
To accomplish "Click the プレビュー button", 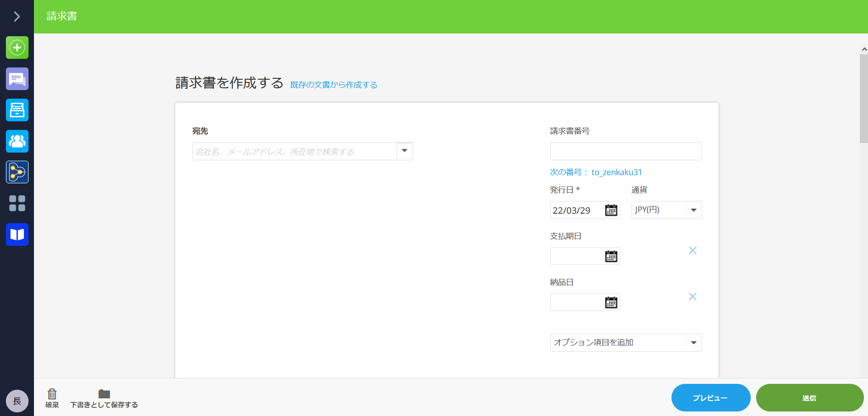I will (x=711, y=398).
